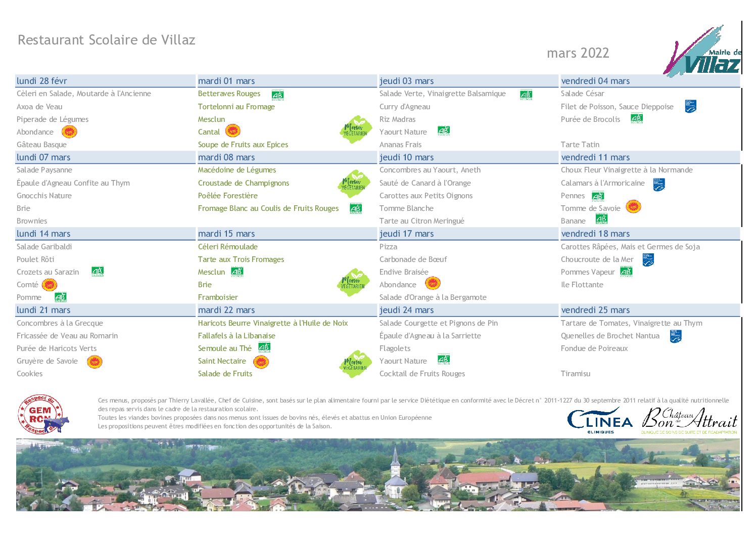Click 'Cocktail de Fruits Rouges' dessert

tap(422, 374)
